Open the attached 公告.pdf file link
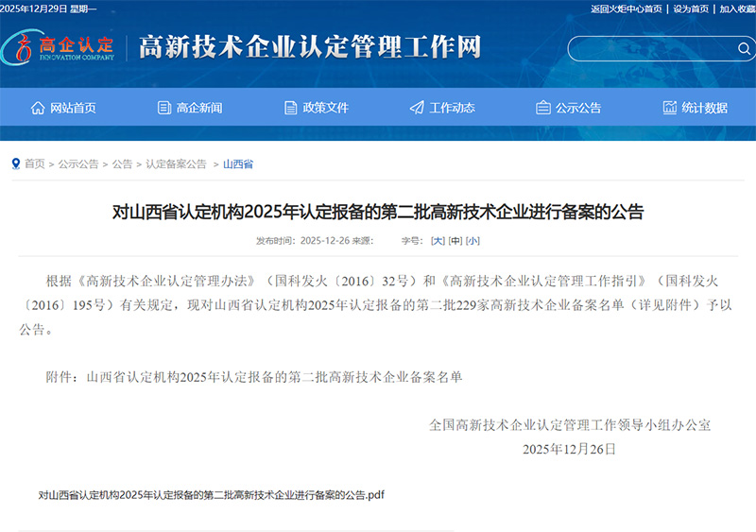 click(211, 495)
